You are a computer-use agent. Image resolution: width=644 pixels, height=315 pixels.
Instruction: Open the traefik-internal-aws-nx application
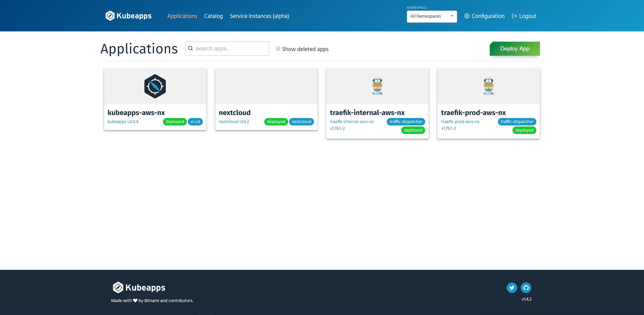(367, 113)
